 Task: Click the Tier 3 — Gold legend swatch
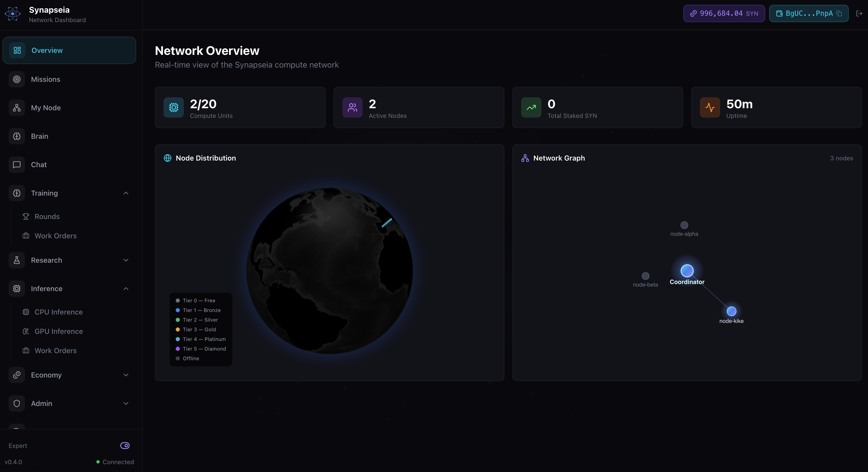178,329
